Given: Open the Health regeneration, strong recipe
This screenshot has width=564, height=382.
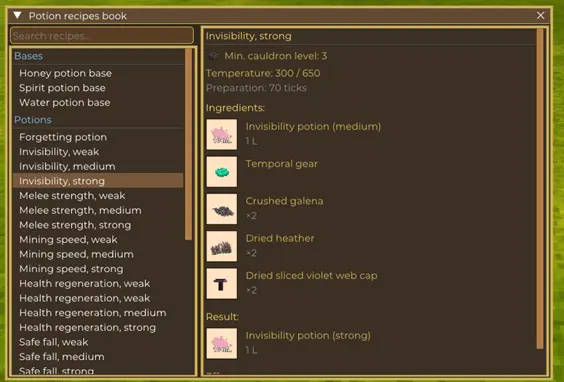Looking at the screenshot, I should point(98,328).
